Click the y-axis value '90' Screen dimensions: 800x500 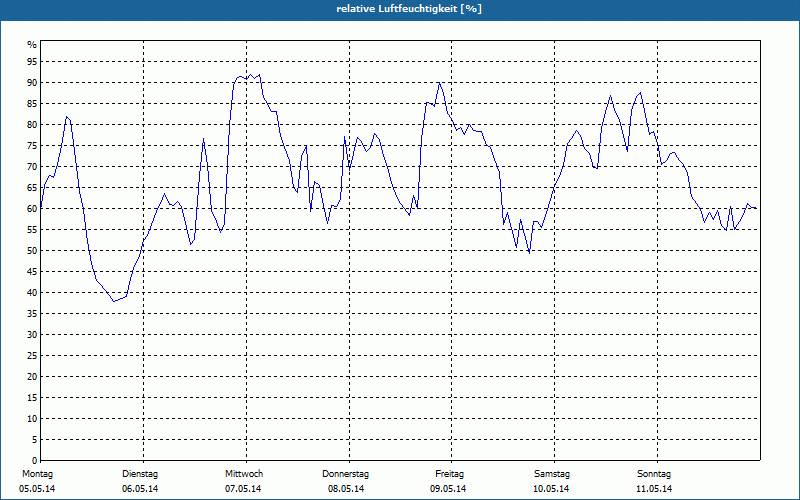point(32,83)
